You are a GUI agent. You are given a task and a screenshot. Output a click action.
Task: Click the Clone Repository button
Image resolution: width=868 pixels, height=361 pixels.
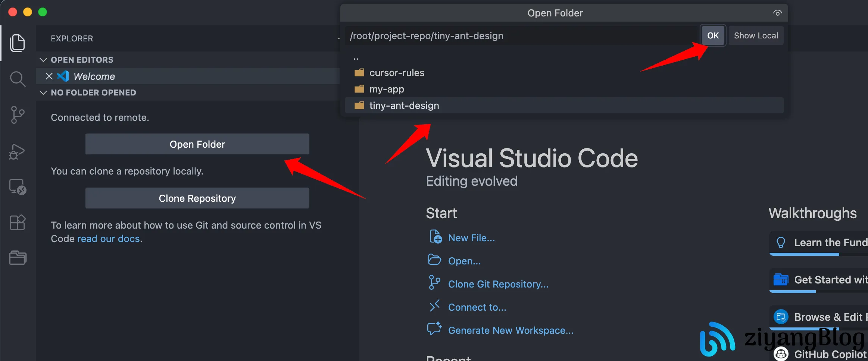coord(197,198)
